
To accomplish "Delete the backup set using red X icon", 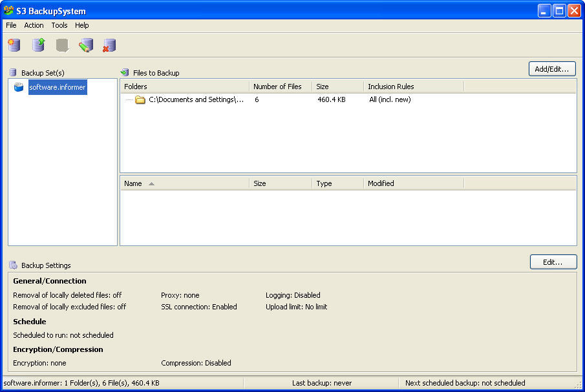I will (x=109, y=45).
